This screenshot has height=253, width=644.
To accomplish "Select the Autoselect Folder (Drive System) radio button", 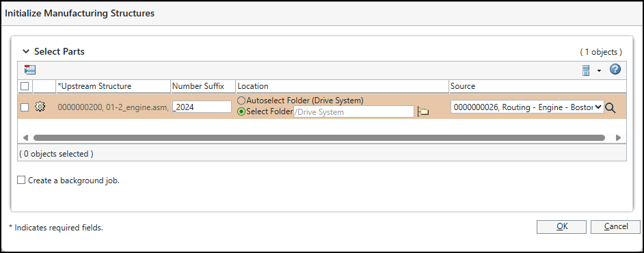I will 241,101.
